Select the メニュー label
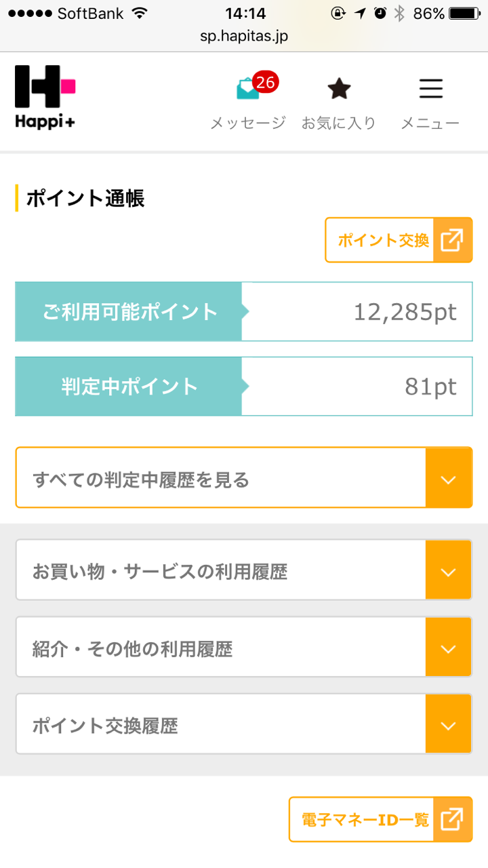The width and height of the screenshot is (488, 868). click(x=430, y=123)
